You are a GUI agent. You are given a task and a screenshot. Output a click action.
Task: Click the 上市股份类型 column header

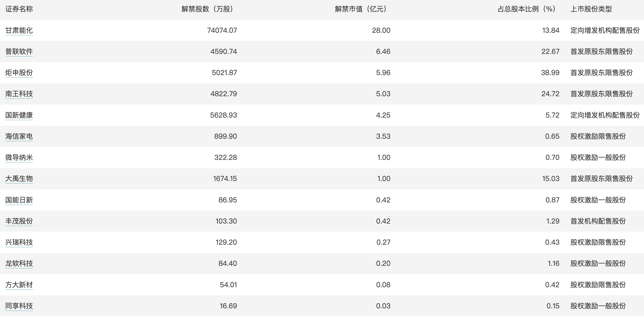pyautogui.click(x=591, y=9)
